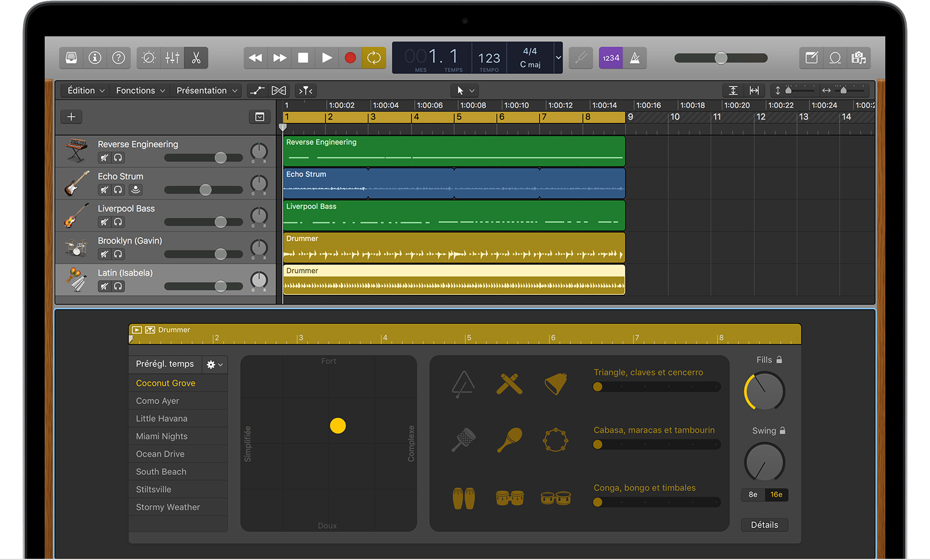
Task: Choose the Stormy Weather preset
Action: (168, 507)
